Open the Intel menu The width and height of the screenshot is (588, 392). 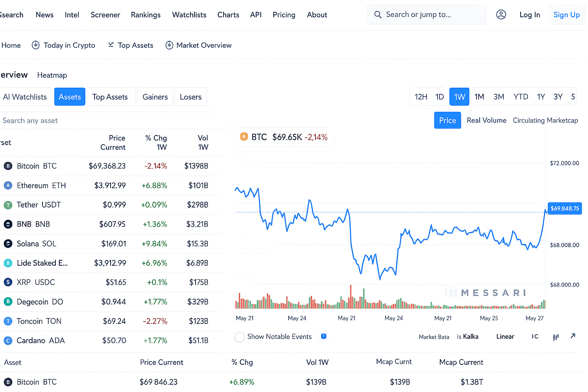pos(72,15)
